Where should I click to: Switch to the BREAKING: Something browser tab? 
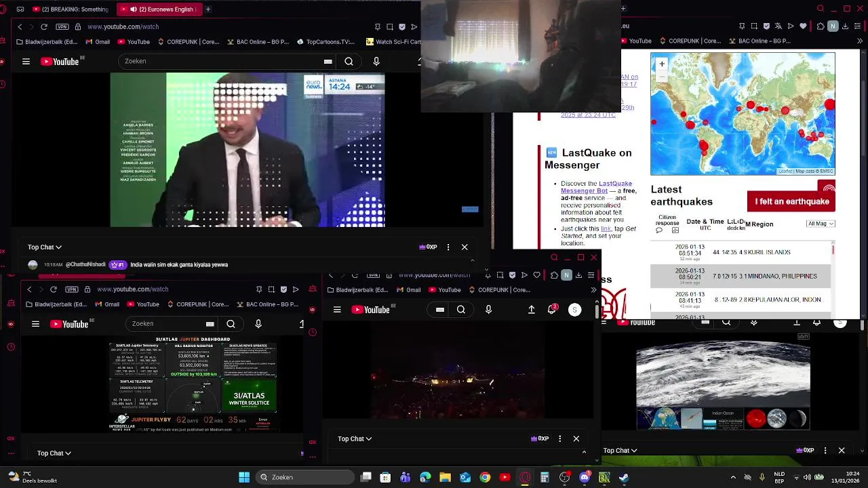[x=70, y=9]
